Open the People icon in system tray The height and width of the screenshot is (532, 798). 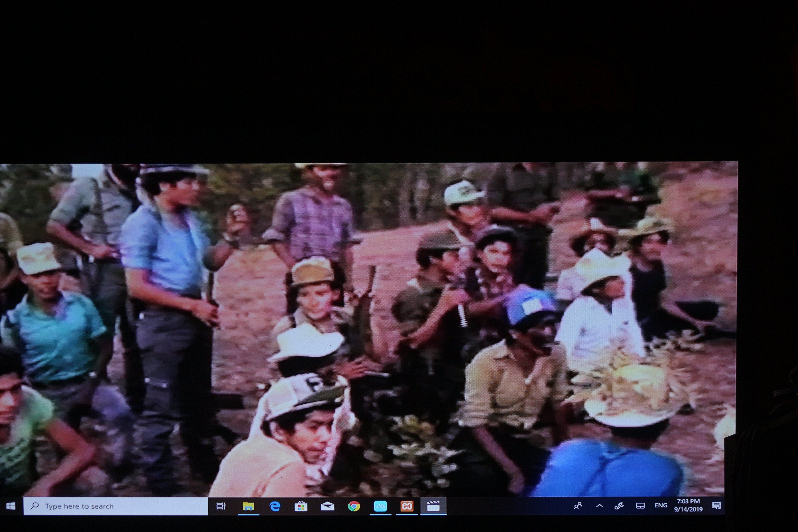click(578, 506)
